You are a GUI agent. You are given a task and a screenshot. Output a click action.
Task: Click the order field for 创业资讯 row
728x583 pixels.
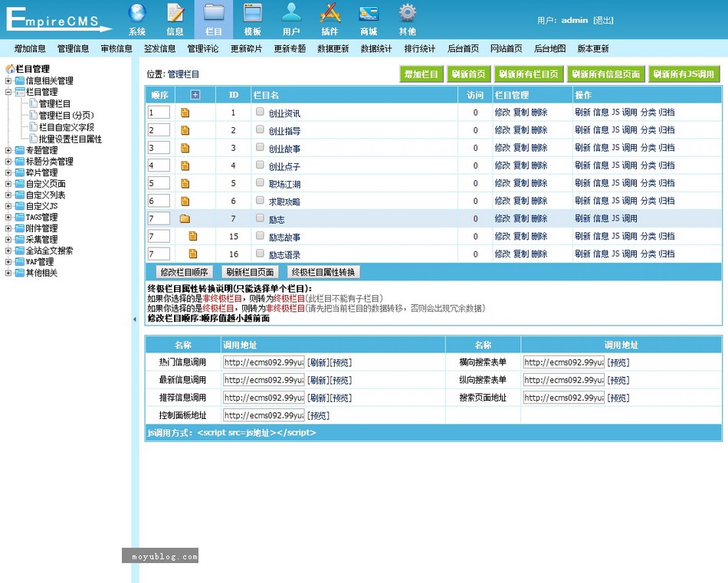coord(159,113)
